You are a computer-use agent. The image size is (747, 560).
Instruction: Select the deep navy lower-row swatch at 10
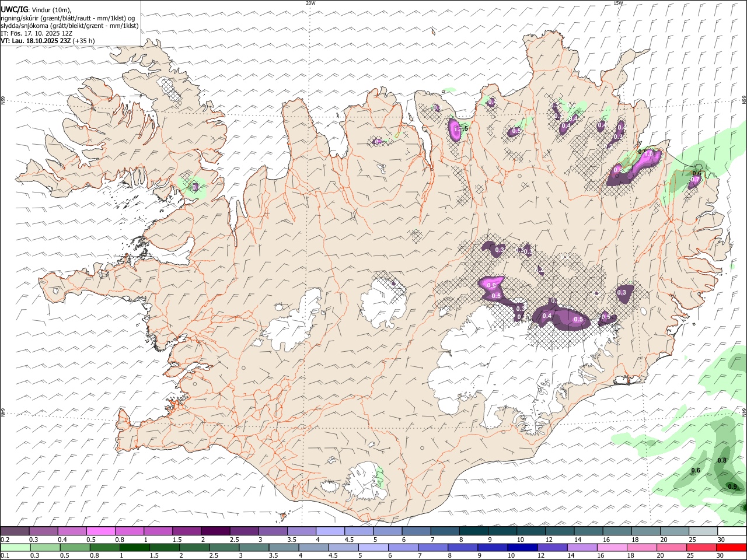point(522,547)
